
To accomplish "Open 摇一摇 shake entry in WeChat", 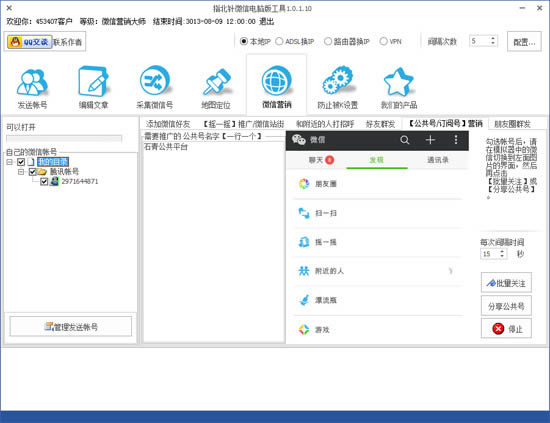I will (x=377, y=242).
